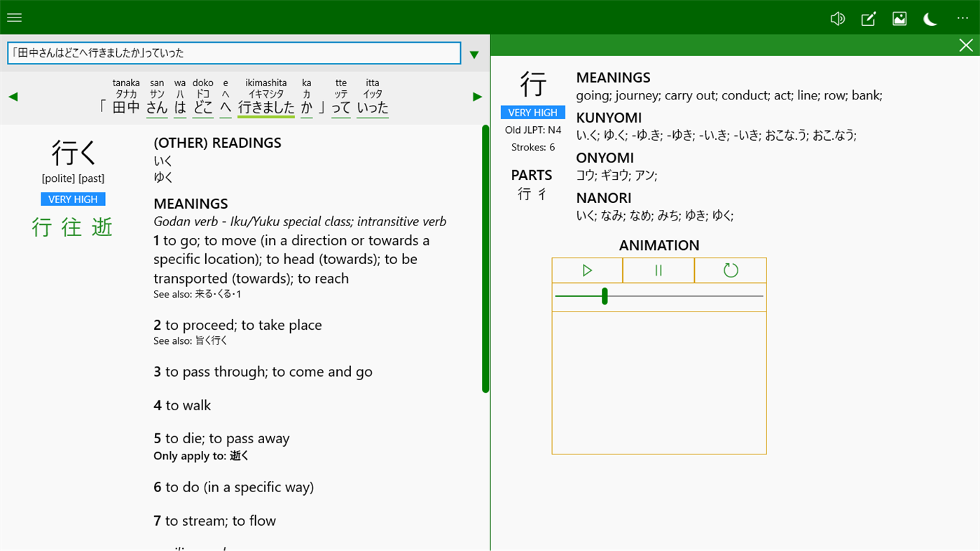The image size is (980, 551).
Task: Open the image recognition tool
Action: tap(899, 18)
